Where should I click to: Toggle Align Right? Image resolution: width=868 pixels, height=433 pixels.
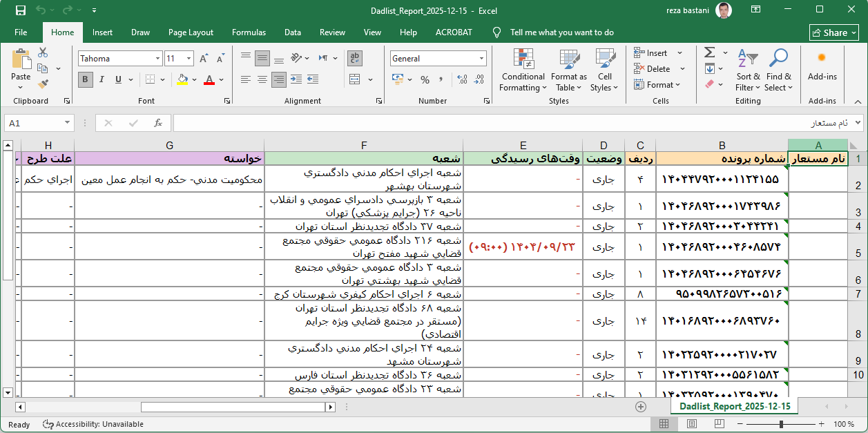tap(279, 79)
